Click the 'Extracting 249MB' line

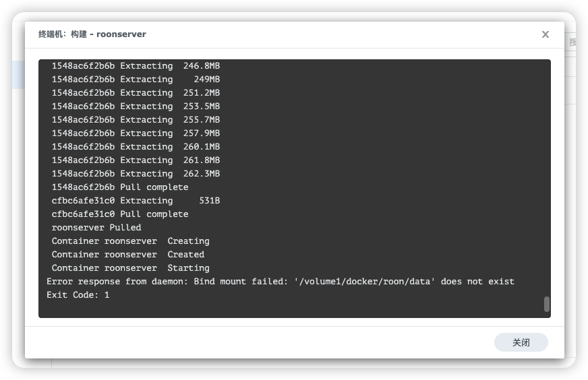(136, 80)
